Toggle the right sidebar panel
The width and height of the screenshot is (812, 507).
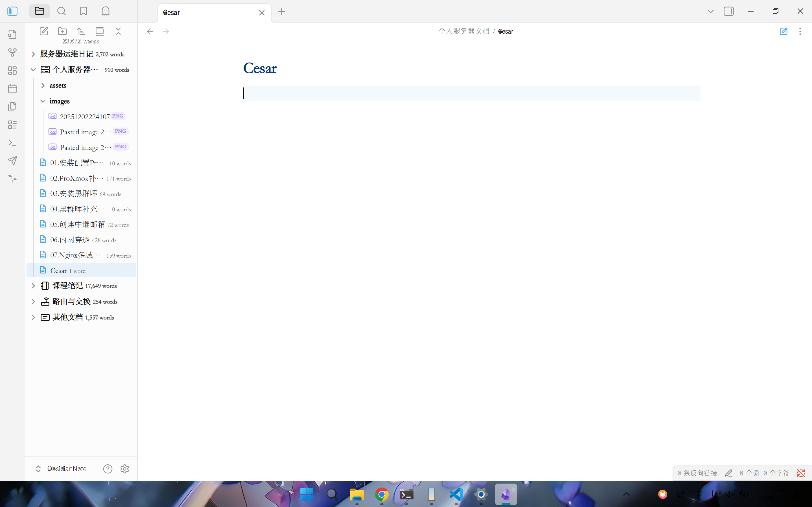pyautogui.click(x=728, y=11)
